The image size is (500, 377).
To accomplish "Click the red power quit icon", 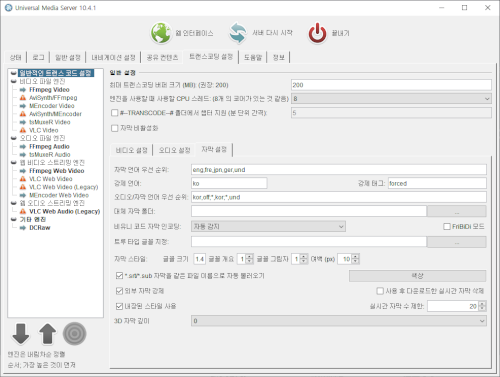I will [x=317, y=33].
